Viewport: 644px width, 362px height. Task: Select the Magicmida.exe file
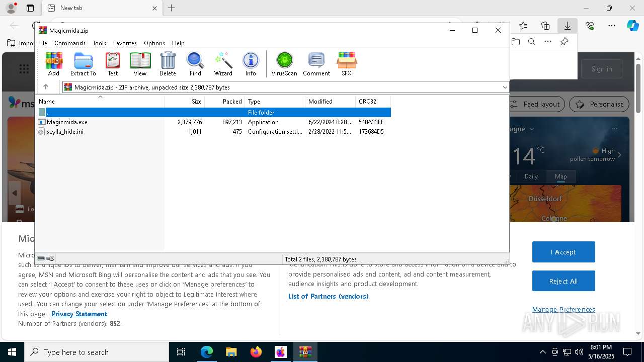(67, 122)
